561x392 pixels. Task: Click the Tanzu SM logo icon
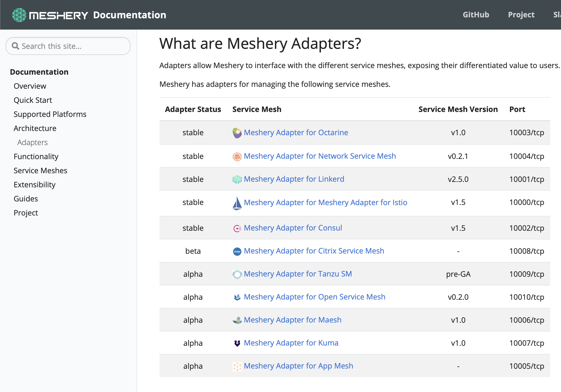click(237, 274)
